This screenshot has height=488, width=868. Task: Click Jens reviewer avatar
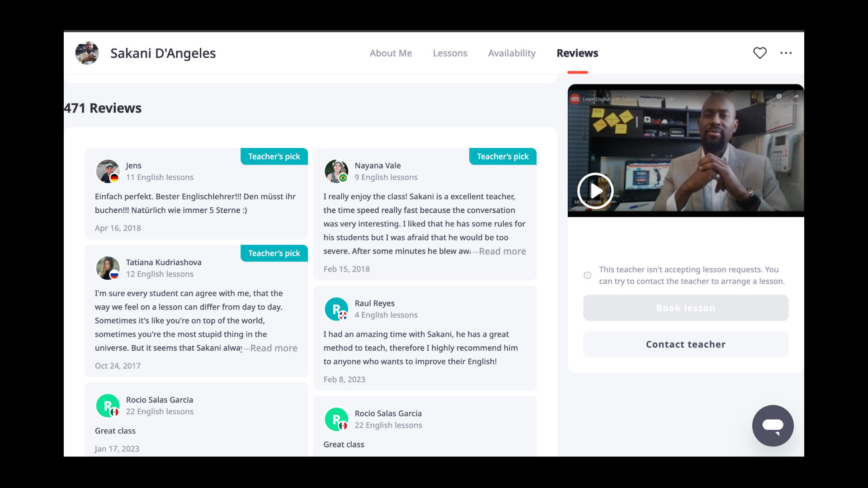point(108,171)
